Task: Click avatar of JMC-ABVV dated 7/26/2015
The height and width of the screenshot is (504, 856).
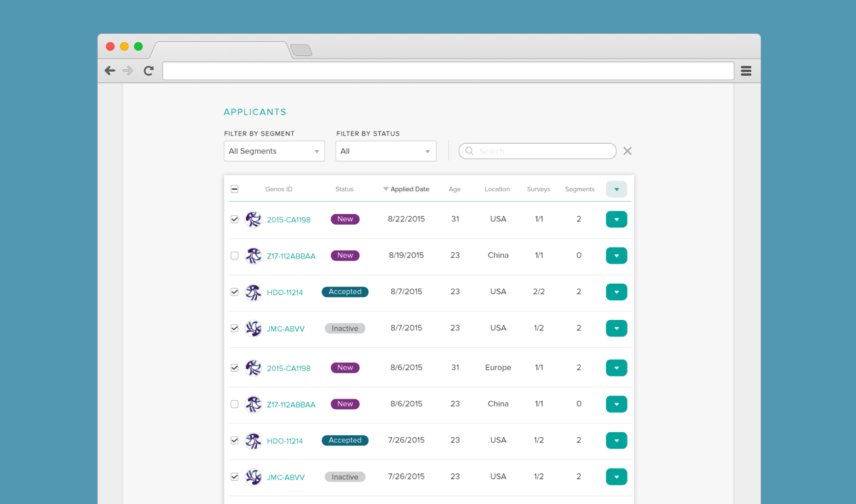Action: coord(254,477)
